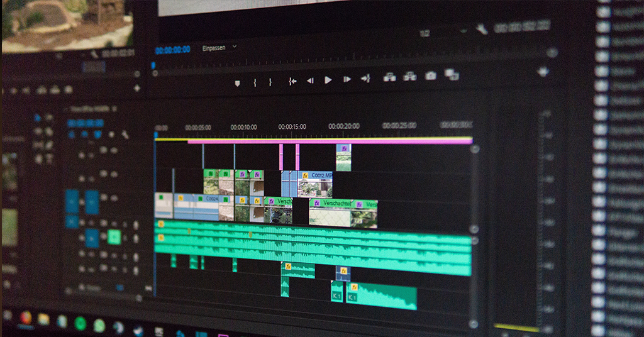This screenshot has width=644, height=337.
Task: Click the green highlighted audio track button
Action: (114, 237)
